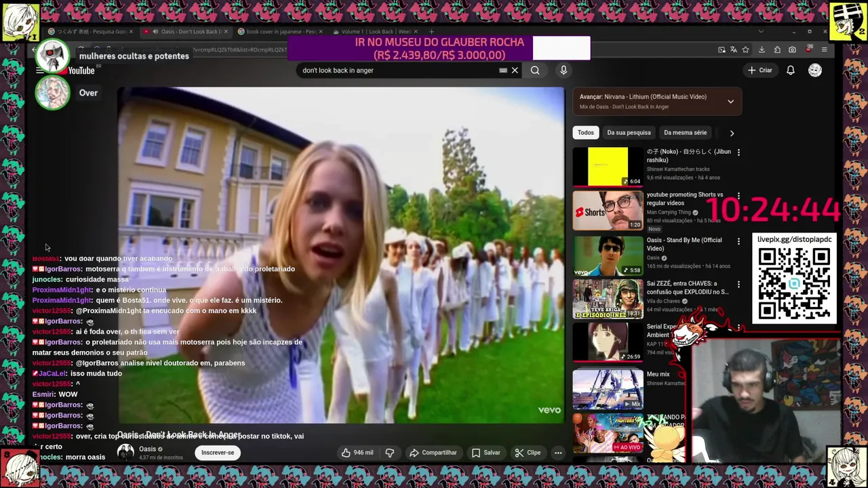
Task: Open options for Stand By Me video
Action: pyautogui.click(x=738, y=241)
